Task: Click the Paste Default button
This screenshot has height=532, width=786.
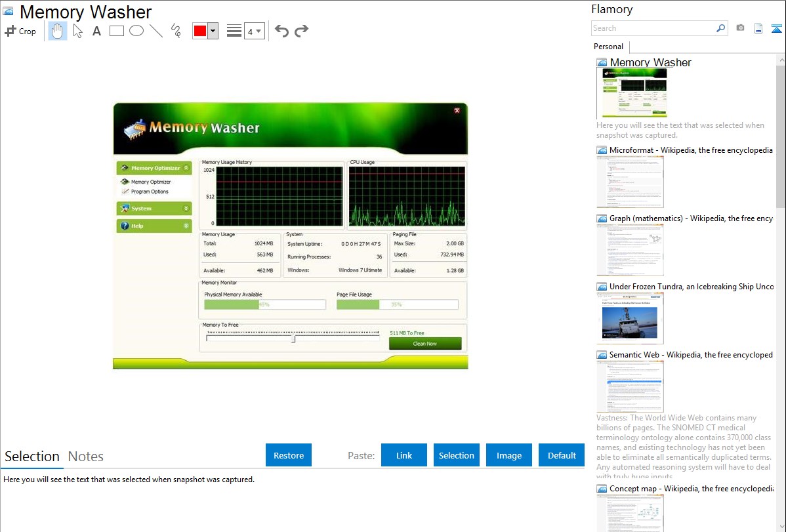Action: (562, 455)
